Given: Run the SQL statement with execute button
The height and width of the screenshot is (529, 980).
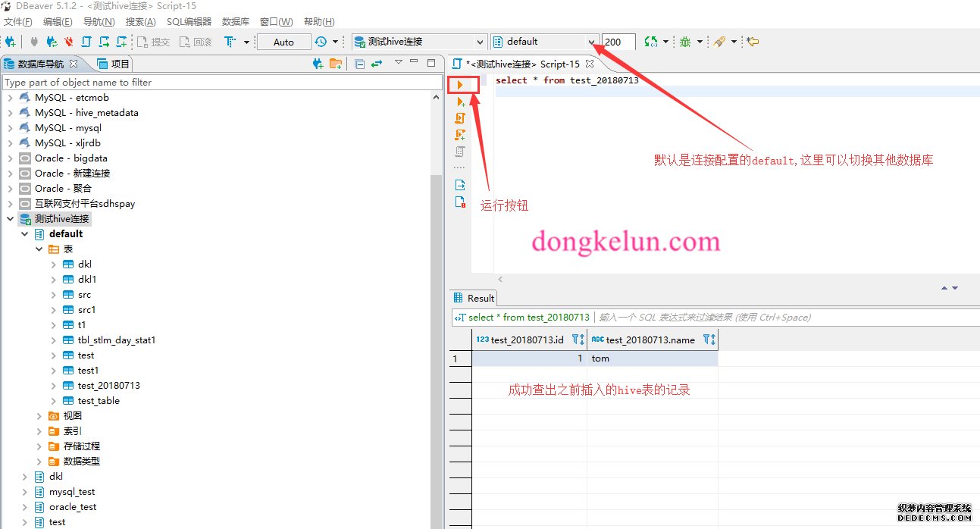Looking at the screenshot, I should 459,84.
